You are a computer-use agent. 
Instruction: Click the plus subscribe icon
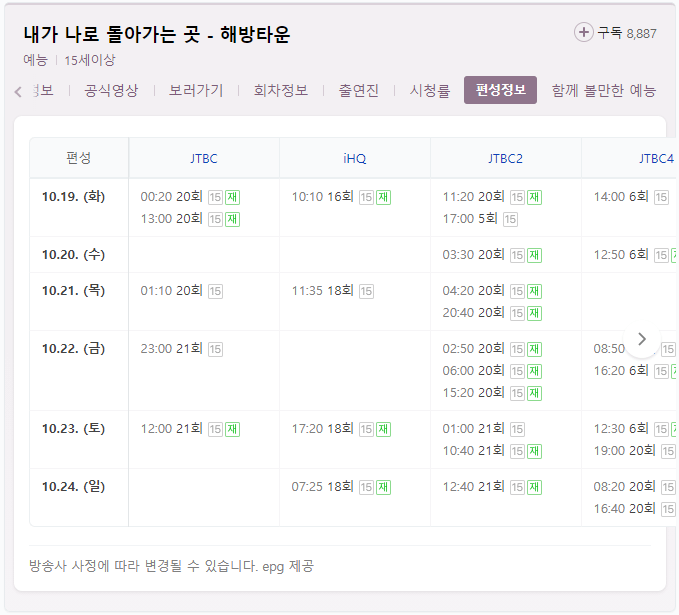tap(583, 32)
